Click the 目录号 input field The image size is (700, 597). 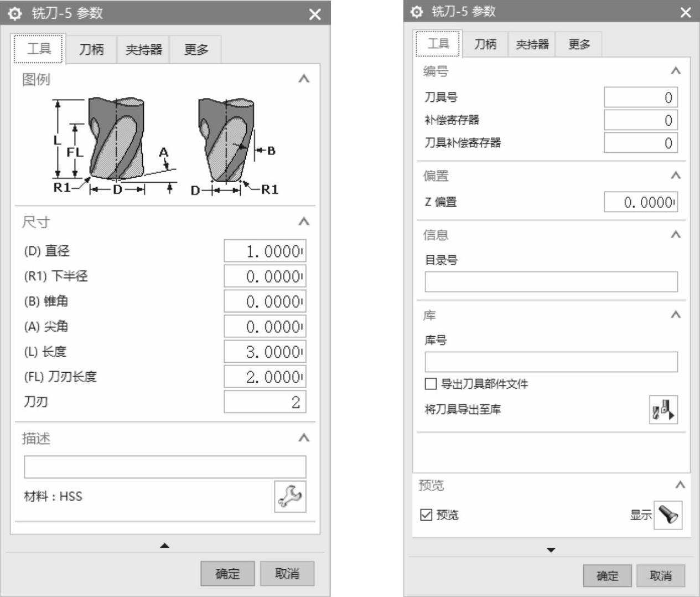point(551,281)
